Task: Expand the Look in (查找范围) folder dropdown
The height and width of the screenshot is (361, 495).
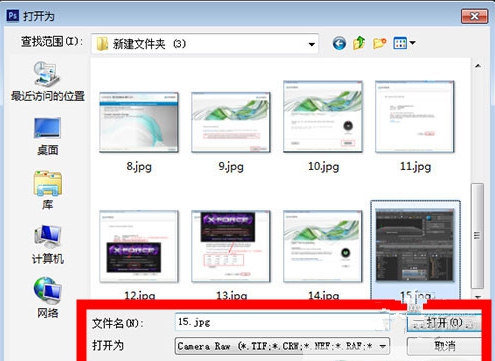Action: click(x=312, y=44)
